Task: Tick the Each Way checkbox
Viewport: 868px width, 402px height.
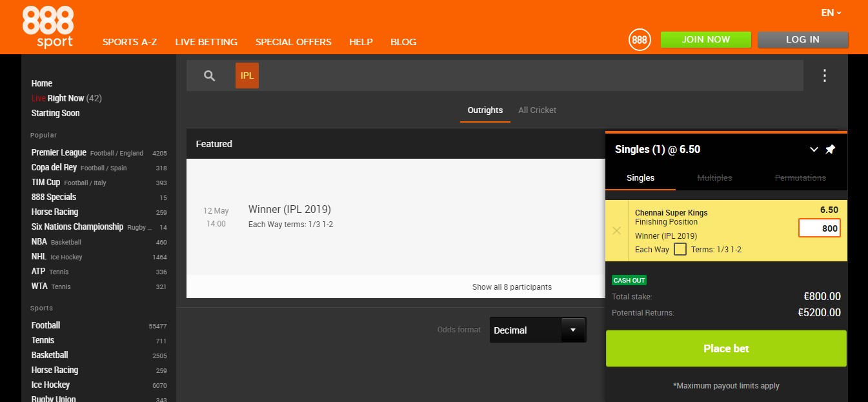Action: point(680,249)
